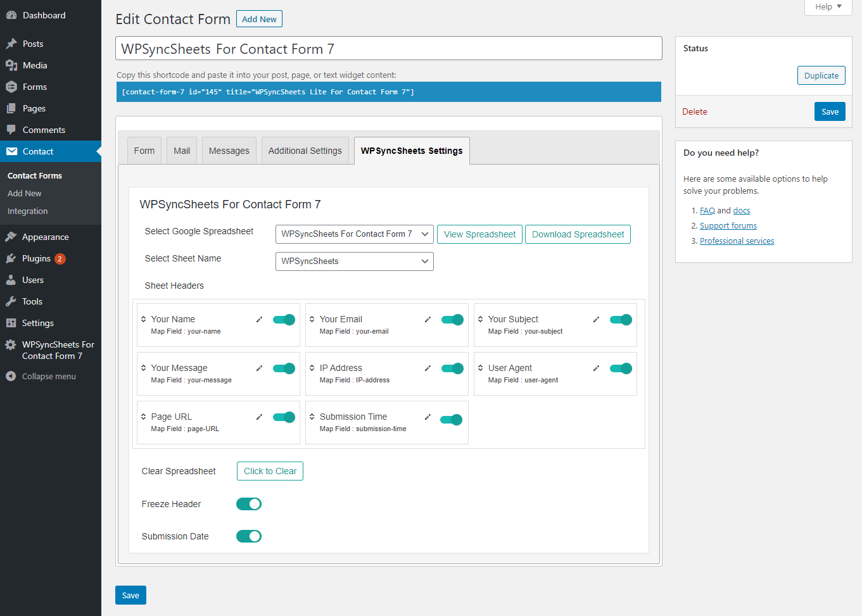Screen dimensions: 862x616
Task: Click the Download Spreadsheet button
Action: pos(578,234)
